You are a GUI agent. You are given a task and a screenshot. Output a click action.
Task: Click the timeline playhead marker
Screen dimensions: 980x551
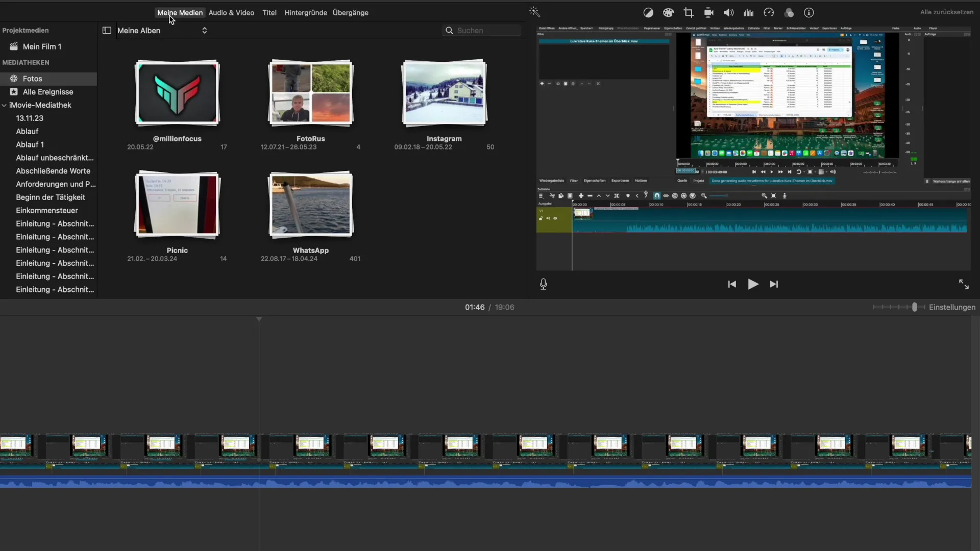point(259,319)
